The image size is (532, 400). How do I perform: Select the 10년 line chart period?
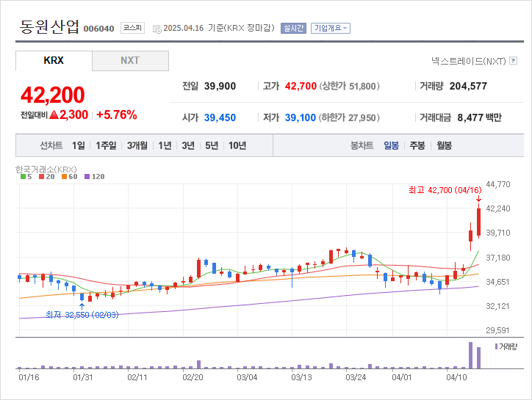click(x=237, y=146)
